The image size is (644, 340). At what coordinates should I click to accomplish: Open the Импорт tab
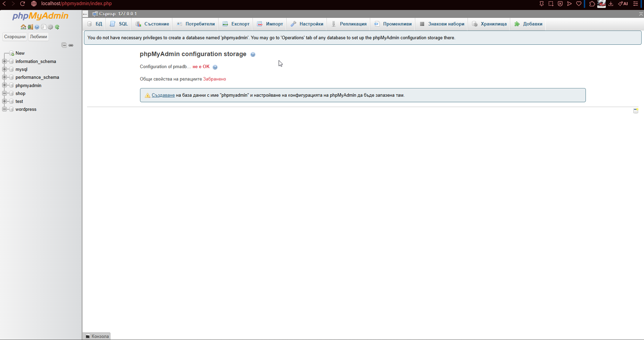[270, 24]
